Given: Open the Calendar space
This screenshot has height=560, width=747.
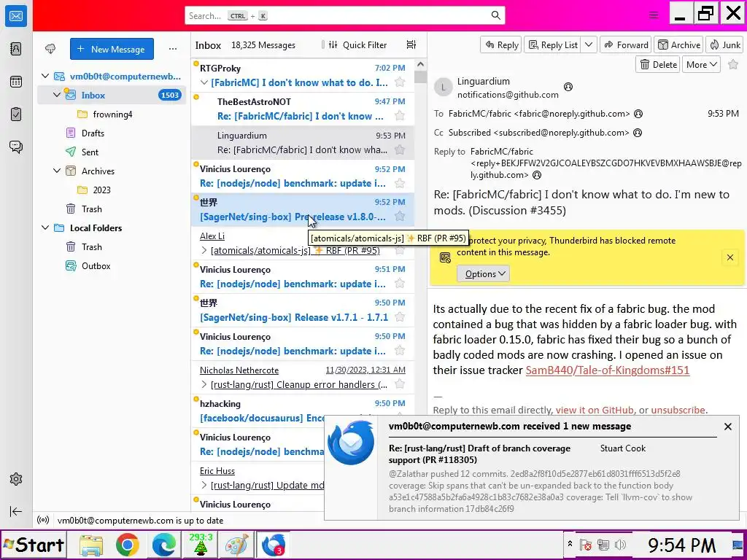Looking at the screenshot, I should tap(16, 82).
